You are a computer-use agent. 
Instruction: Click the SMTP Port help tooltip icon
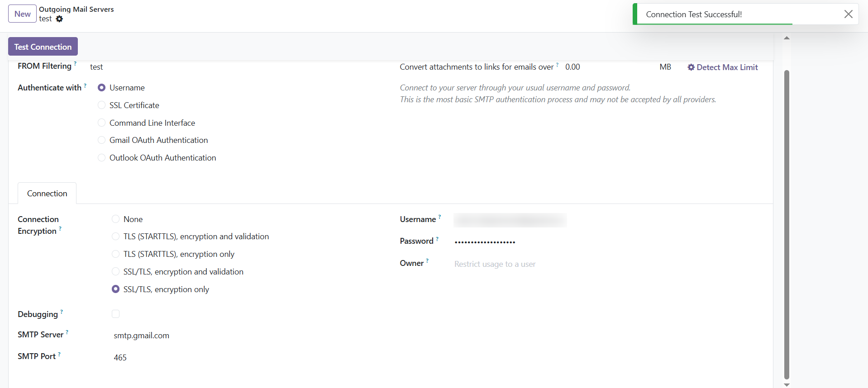[x=59, y=354]
